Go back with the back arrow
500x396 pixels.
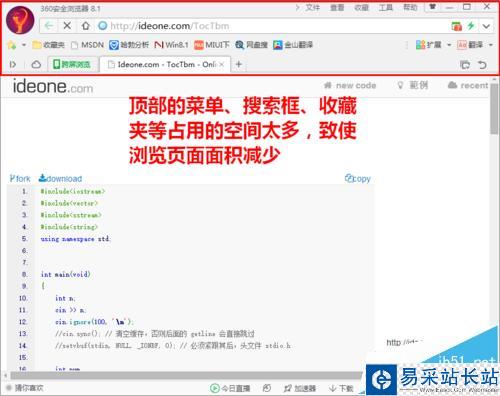49,26
